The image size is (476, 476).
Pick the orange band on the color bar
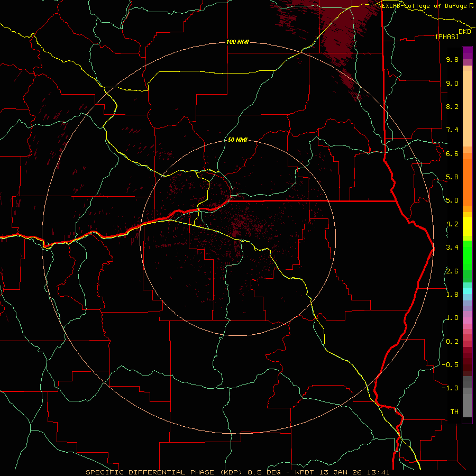click(x=467, y=182)
